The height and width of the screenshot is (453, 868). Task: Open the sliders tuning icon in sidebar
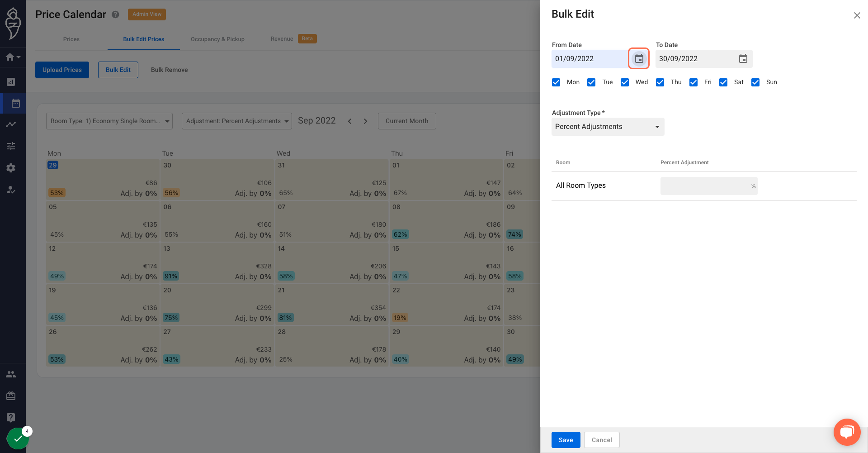click(x=11, y=146)
